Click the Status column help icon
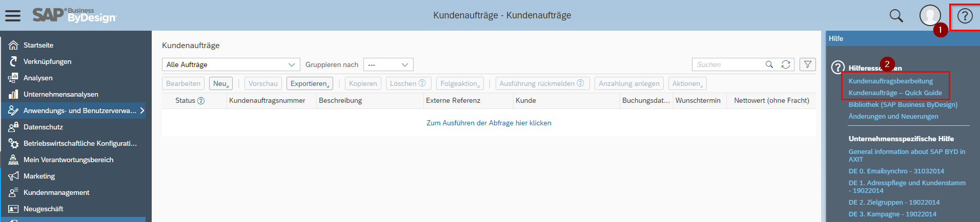This screenshot has width=980, height=222. click(201, 101)
